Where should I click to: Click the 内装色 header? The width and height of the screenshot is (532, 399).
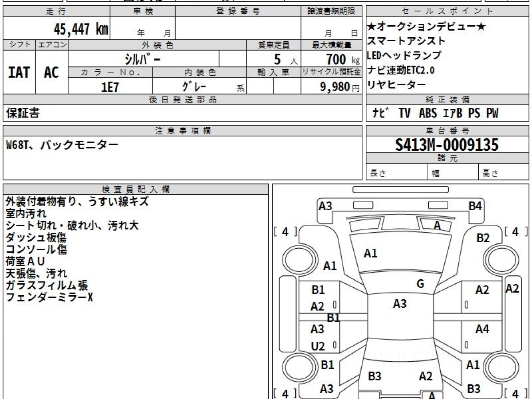tap(199, 72)
